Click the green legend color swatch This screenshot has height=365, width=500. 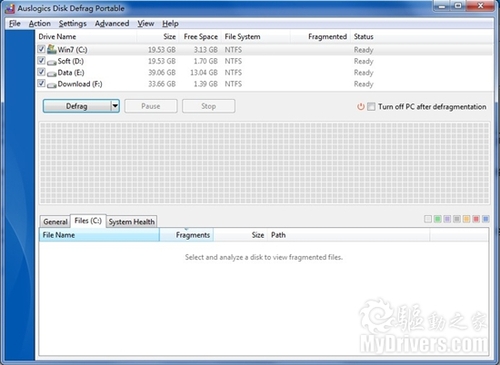(438, 219)
